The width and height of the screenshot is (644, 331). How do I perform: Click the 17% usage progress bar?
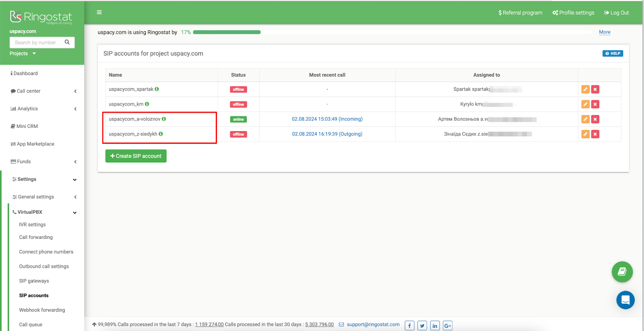227,32
